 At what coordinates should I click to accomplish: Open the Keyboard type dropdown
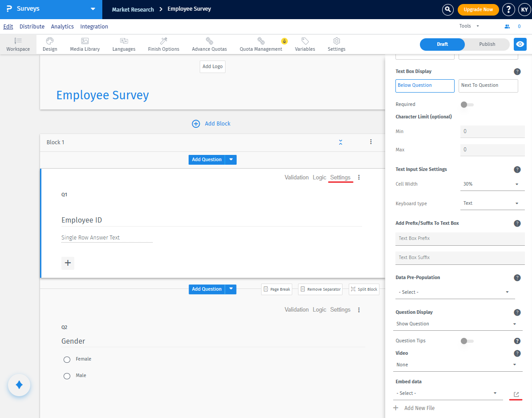(492, 203)
